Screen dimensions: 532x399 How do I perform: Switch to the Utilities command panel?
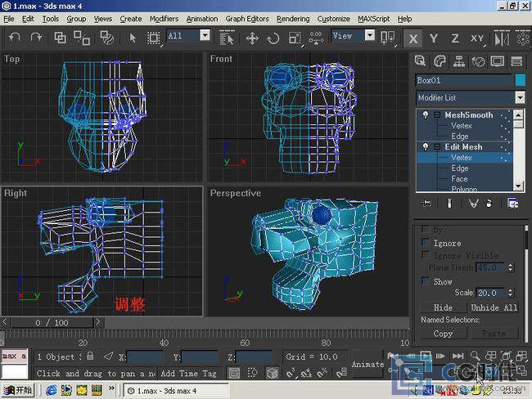click(516, 61)
